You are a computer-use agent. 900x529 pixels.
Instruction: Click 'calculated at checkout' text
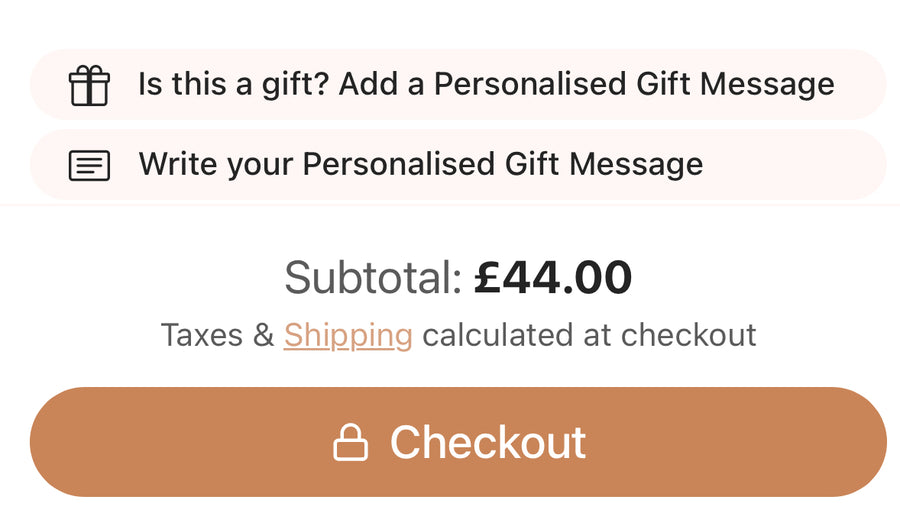(589, 335)
